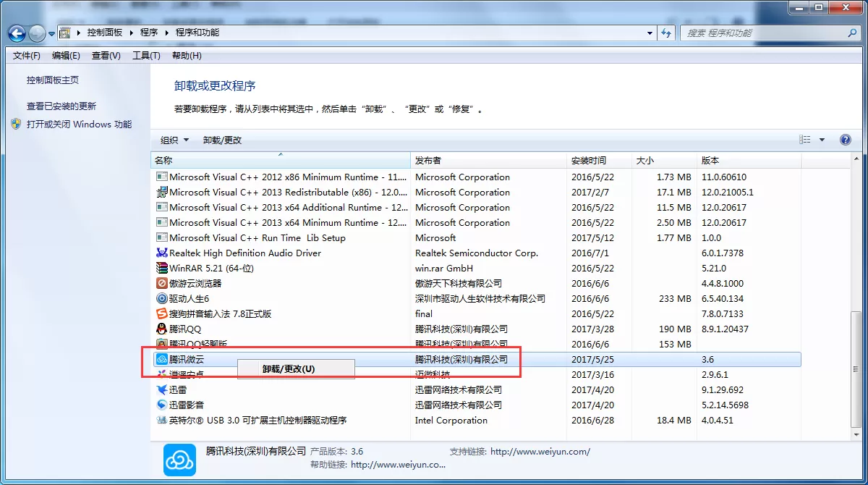Image resolution: width=868 pixels, height=485 pixels.
Task: Select the Realtek High Definition Audio Driver name
Action: point(245,253)
